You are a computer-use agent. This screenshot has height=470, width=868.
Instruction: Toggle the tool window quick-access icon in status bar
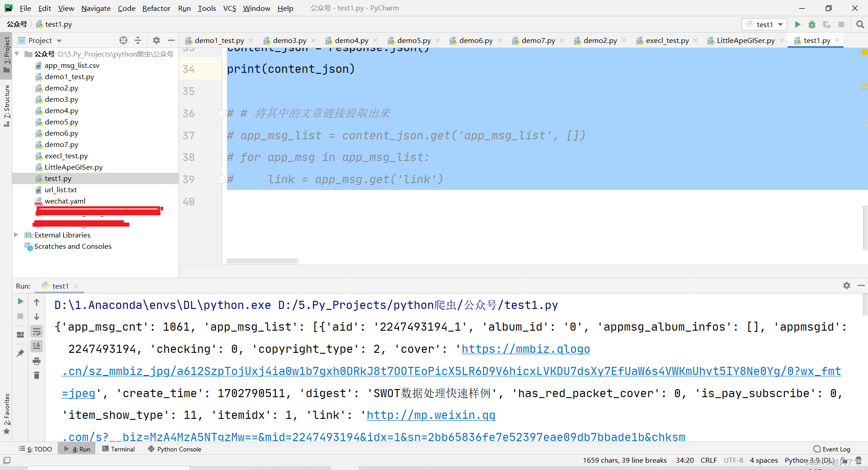pyautogui.click(x=7, y=461)
